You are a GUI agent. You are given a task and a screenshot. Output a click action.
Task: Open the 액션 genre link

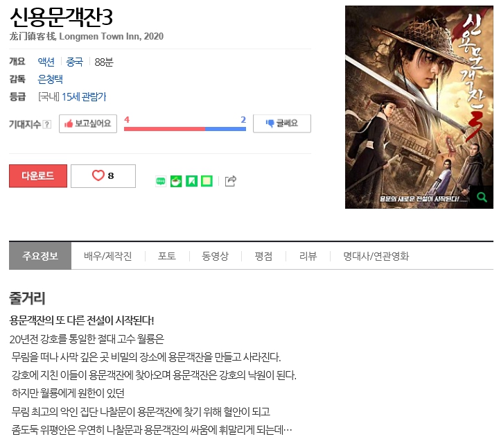46,62
